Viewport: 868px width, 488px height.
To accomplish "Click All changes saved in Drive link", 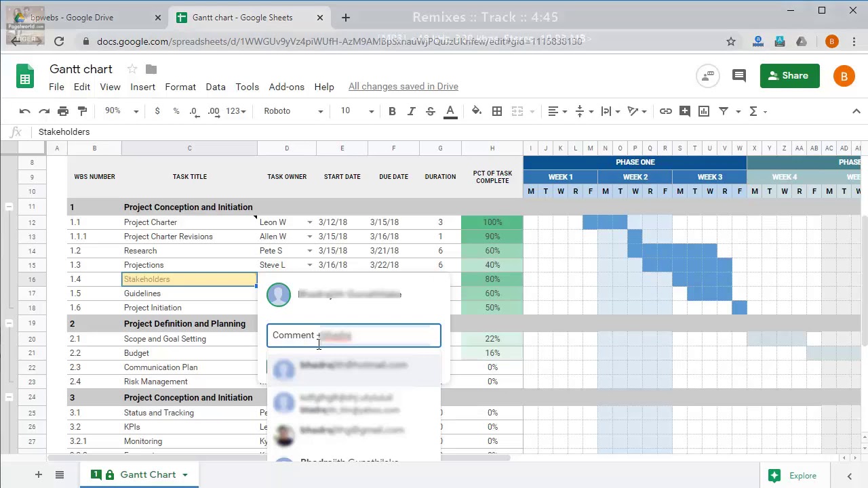I will pos(403,87).
